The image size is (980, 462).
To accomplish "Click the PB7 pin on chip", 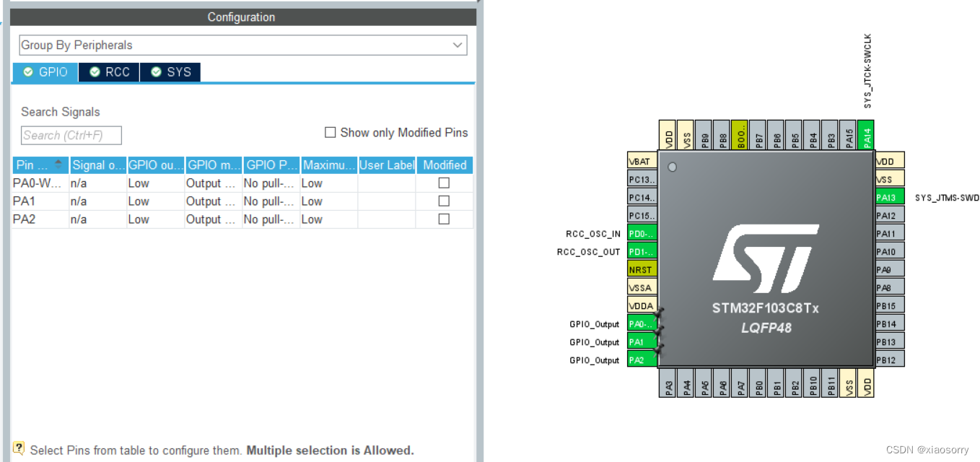I will [x=758, y=135].
